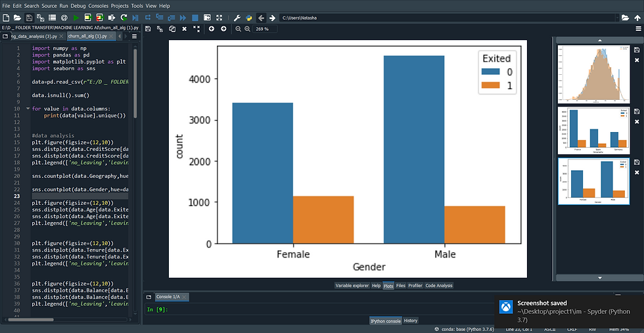Screen dimensions: 644x333
Task: Save the Geography plot thumbnail
Action: pyautogui.click(x=637, y=111)
